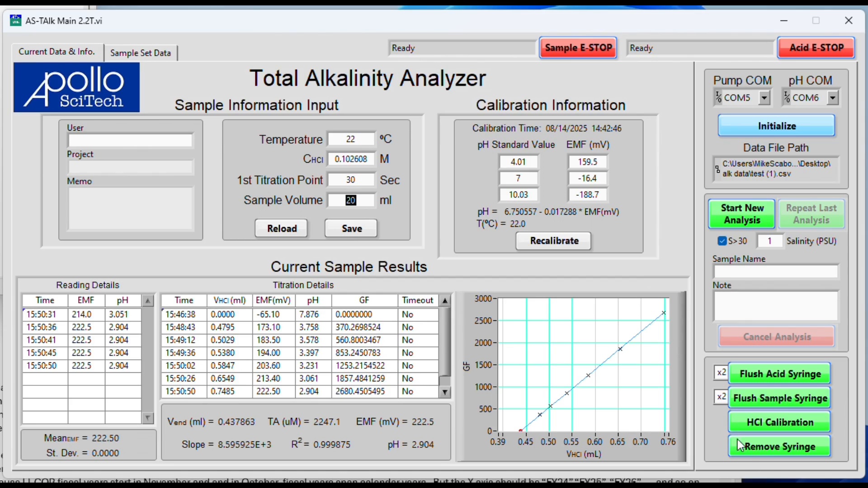
Task: Click the Project input field
Action: pos(130,167)
